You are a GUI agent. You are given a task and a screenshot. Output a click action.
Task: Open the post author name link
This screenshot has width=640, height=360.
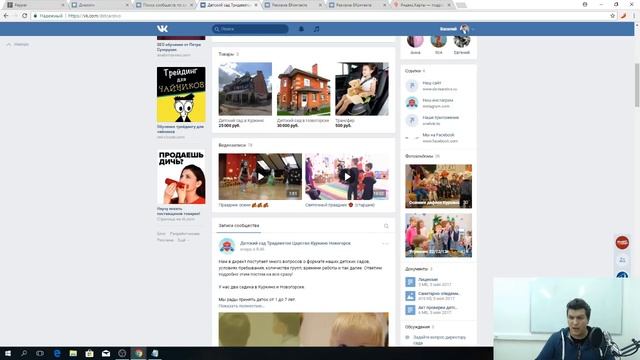(295, 243)
